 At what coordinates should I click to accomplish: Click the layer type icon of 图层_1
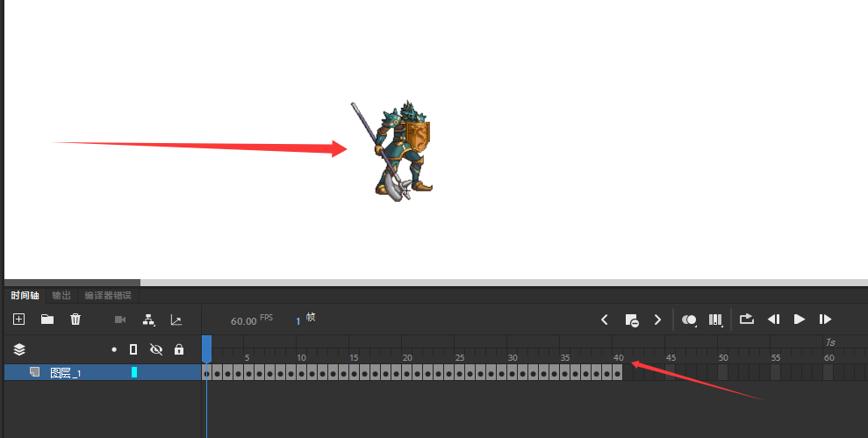point(35,371)
